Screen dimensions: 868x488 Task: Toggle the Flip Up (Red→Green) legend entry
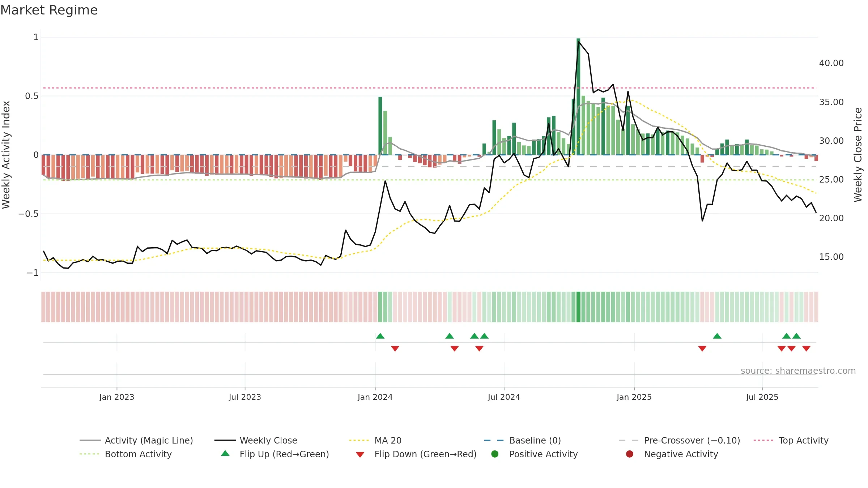[x=275, y=454]
